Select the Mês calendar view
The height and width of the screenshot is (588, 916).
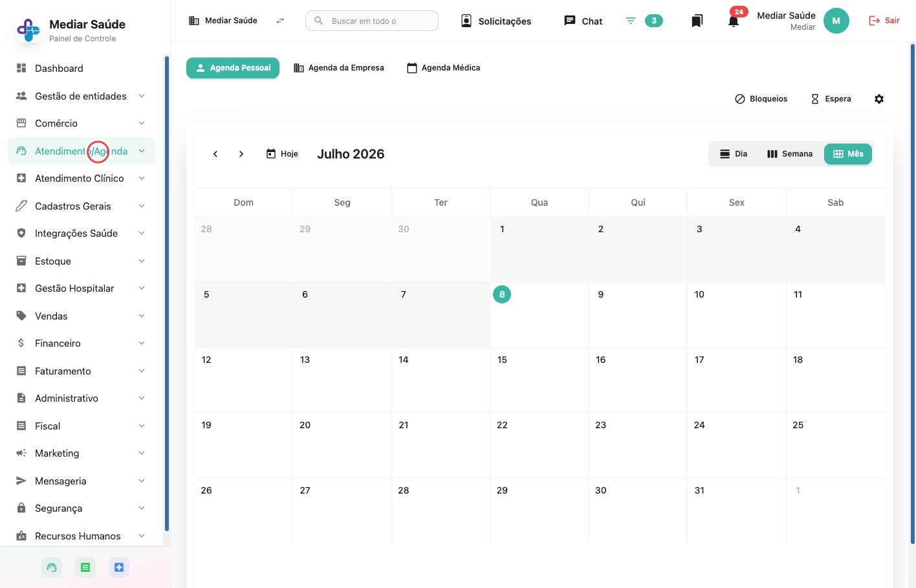[848, 154]
